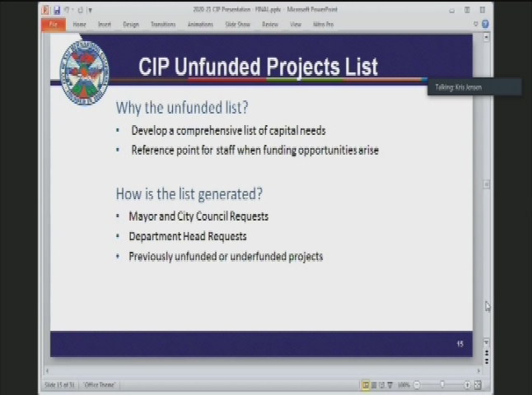
Task: Click the zoom in plus button
Action: tap(467, 385)
